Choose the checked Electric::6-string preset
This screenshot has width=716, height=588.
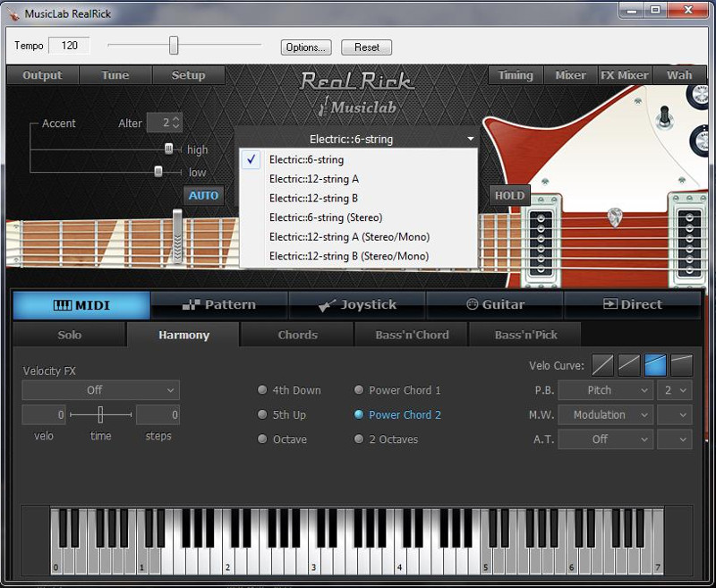tap(359, 160)
